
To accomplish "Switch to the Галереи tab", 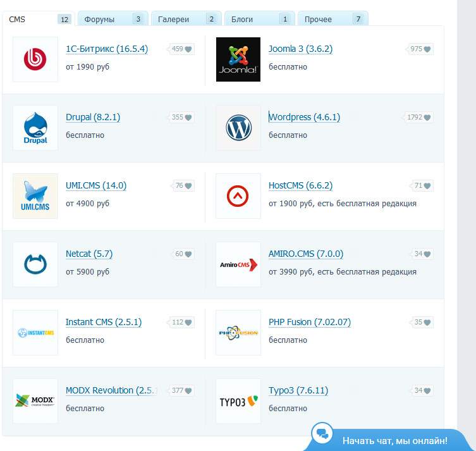I will (x=186, y=19).
